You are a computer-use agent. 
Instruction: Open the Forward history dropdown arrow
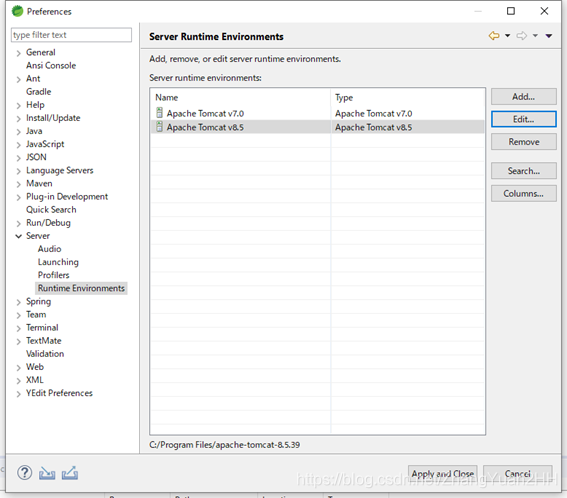pyautogui.click(x=535, y=35)
